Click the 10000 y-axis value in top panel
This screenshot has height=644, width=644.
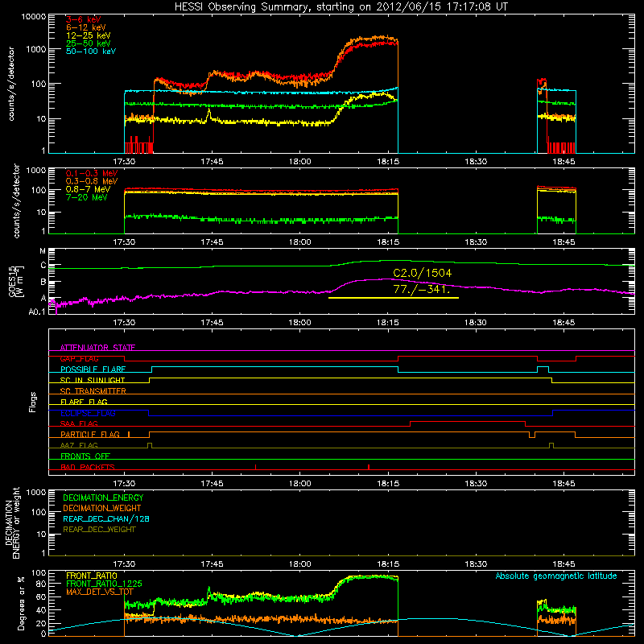(x=34, y=16)
